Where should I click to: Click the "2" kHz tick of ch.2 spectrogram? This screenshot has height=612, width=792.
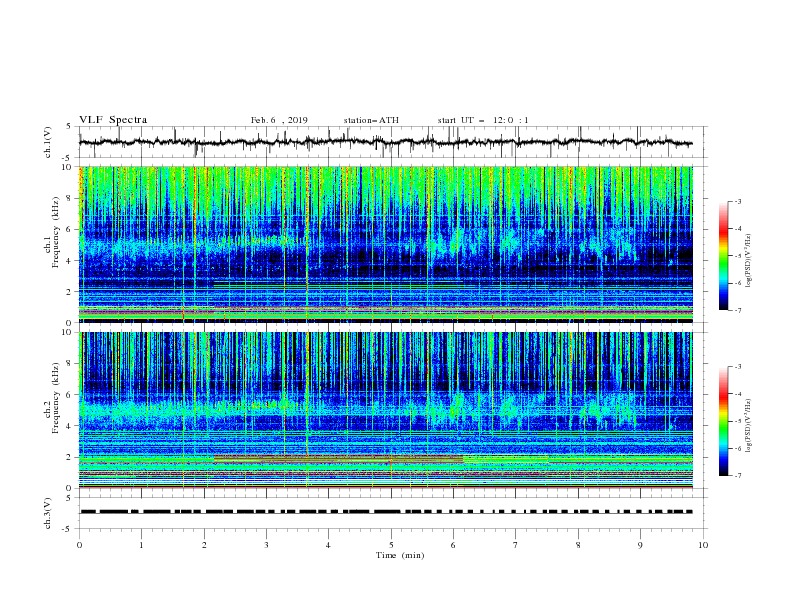coord(69,457)
